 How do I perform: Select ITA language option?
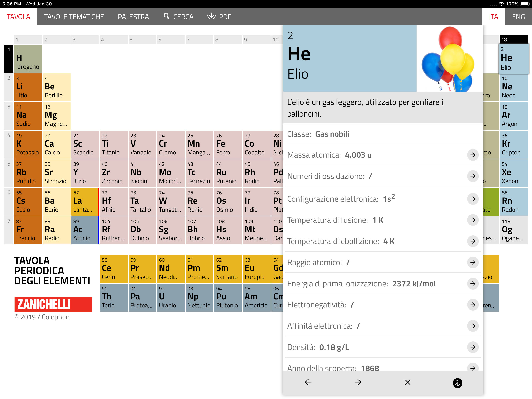point(493,17)
